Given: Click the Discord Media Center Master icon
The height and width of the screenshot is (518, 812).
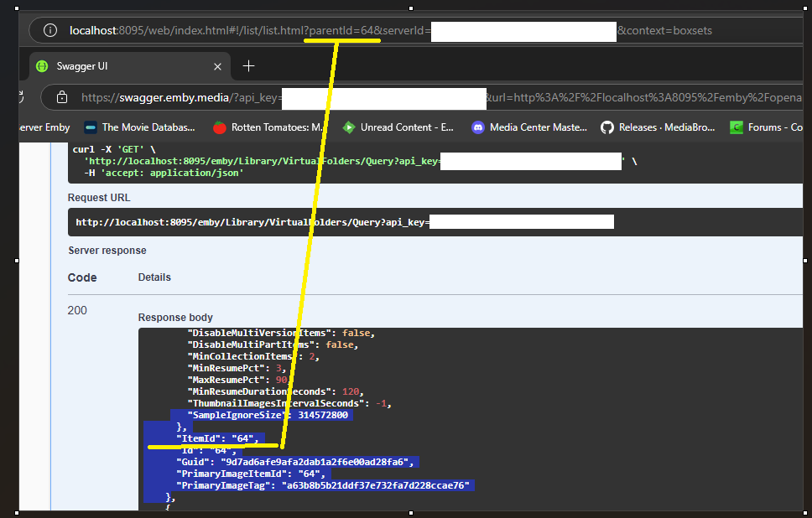Looking at the screenshot, I should [478, 127].
